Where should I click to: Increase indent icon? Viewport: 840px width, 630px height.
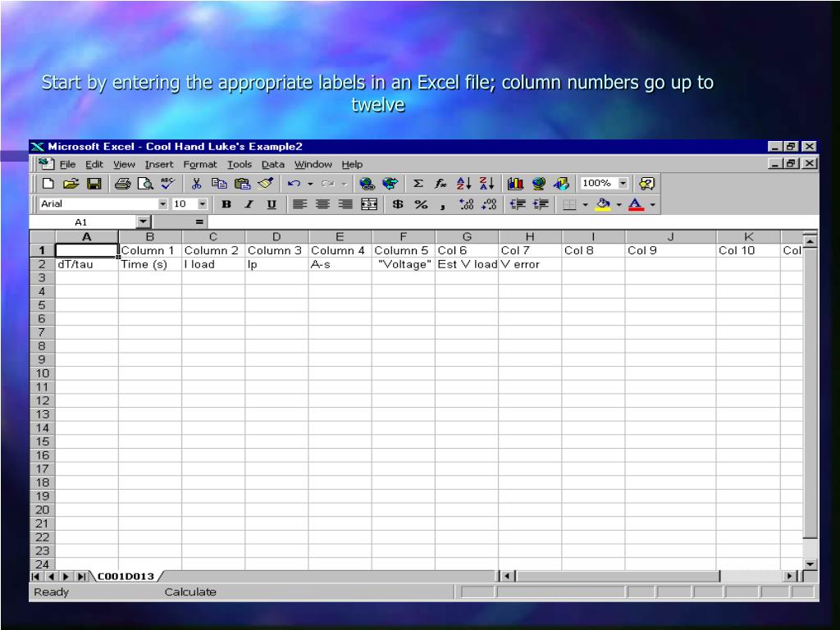tap(541, 204)
